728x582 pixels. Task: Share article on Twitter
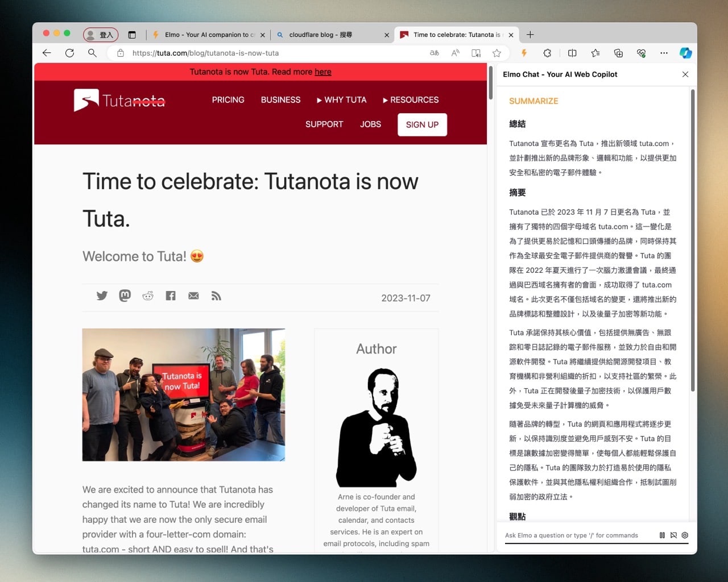(102, 296)
